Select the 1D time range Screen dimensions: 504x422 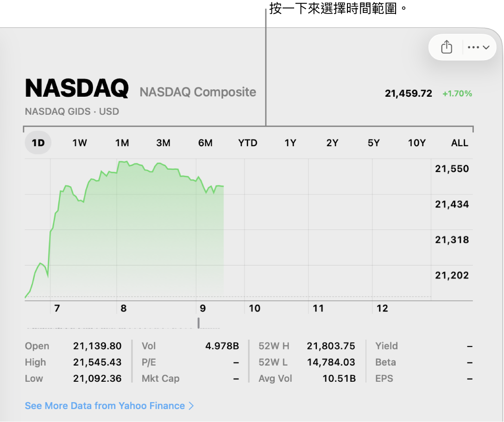point(38,143)
